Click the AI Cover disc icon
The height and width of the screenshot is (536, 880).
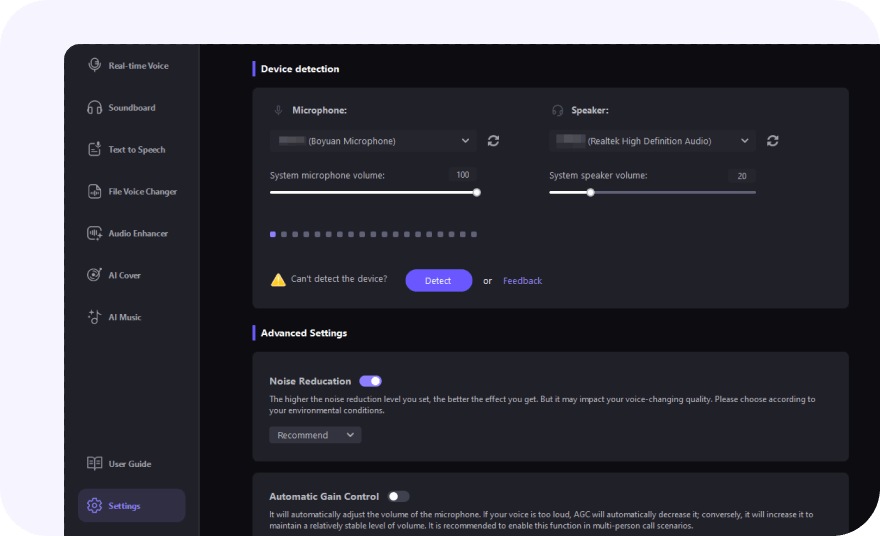click(94, 275)
